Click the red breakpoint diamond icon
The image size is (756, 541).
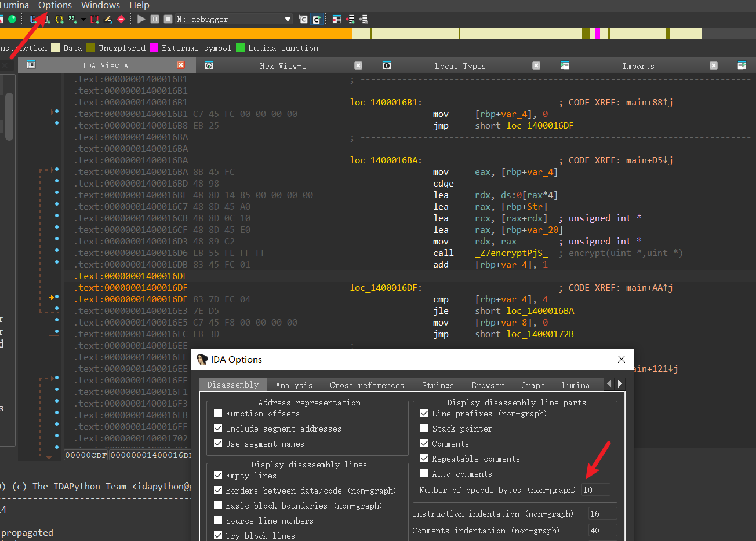(121, 19)
